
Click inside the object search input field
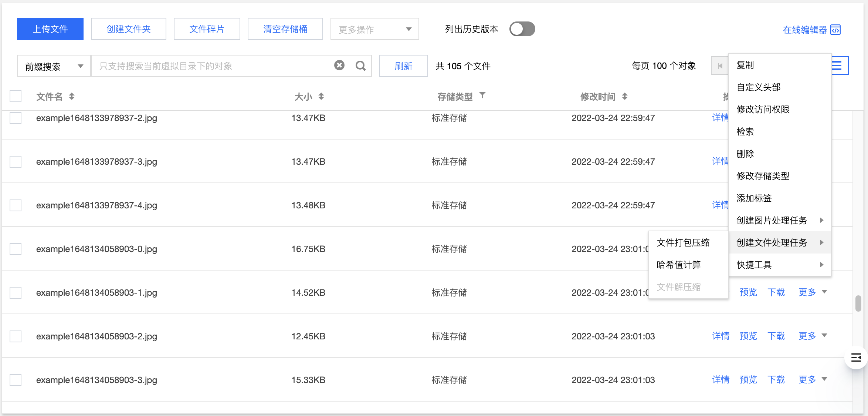[x=211, y=66]
